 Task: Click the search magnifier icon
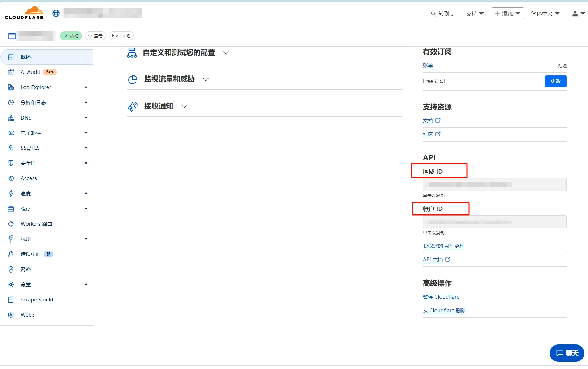click(433, 14)
